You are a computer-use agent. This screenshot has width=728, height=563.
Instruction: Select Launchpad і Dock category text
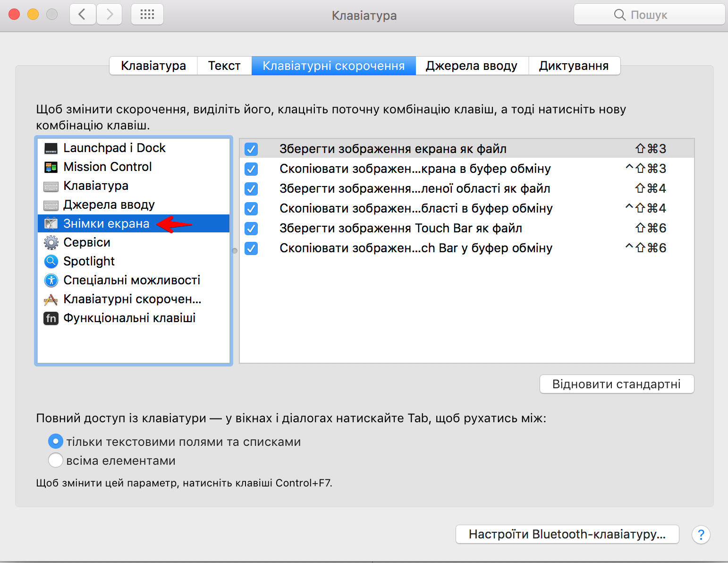[x=114, y=148]
